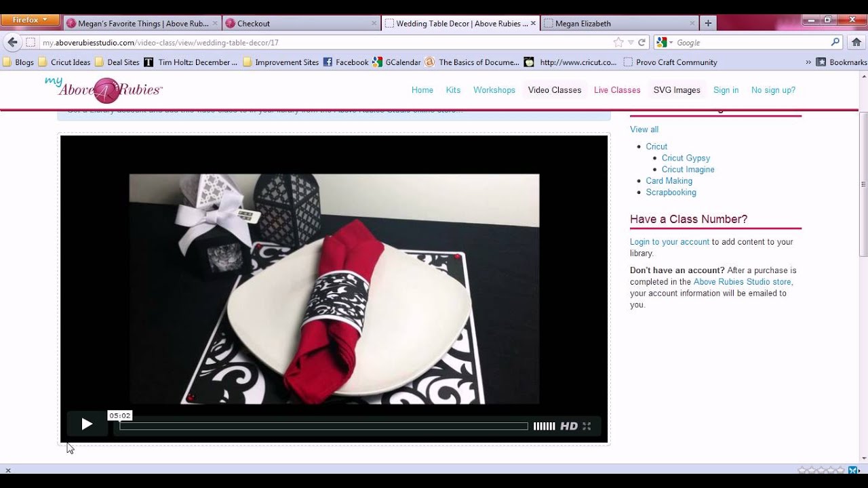This screenshot has width=868, height=488.
Task: Open the Deal Sites bookmark folder
Action: click(x=117, y=62)
